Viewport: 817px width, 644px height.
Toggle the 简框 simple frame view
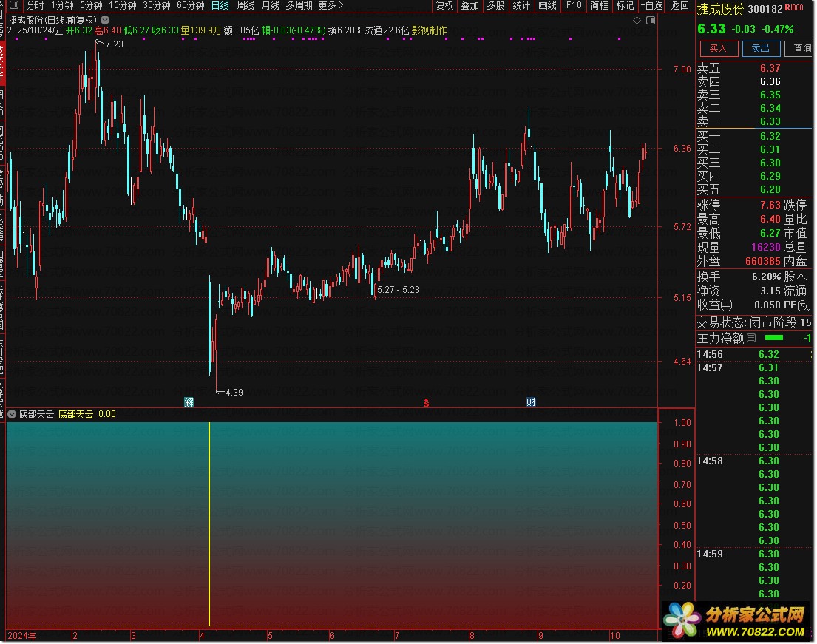600,5
